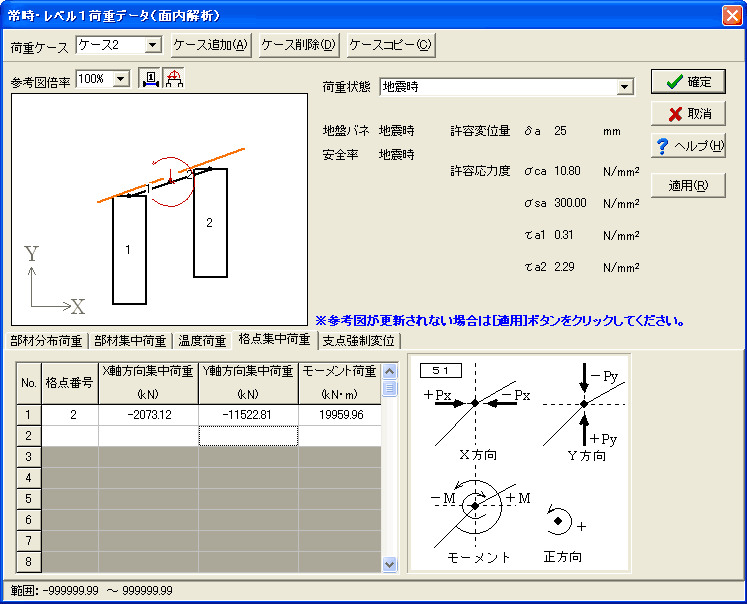Screen dimensions: 747x604
Task: Click the row 2 X-direction load cell
Action: click(x=149, y=436)
